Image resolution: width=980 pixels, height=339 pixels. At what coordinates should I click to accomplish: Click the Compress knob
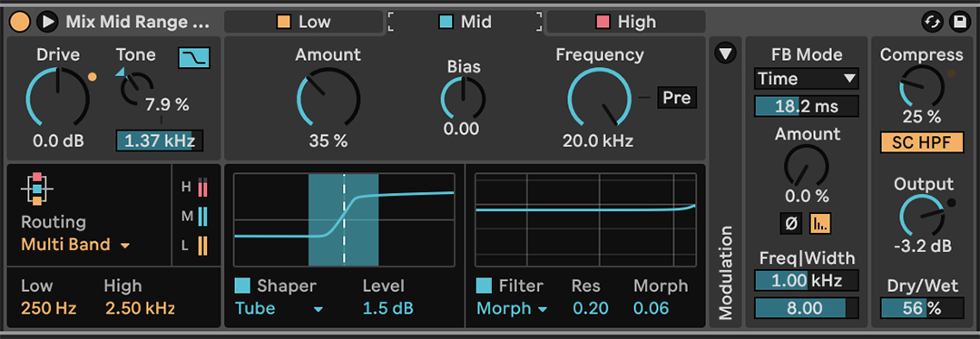point(921,86)
